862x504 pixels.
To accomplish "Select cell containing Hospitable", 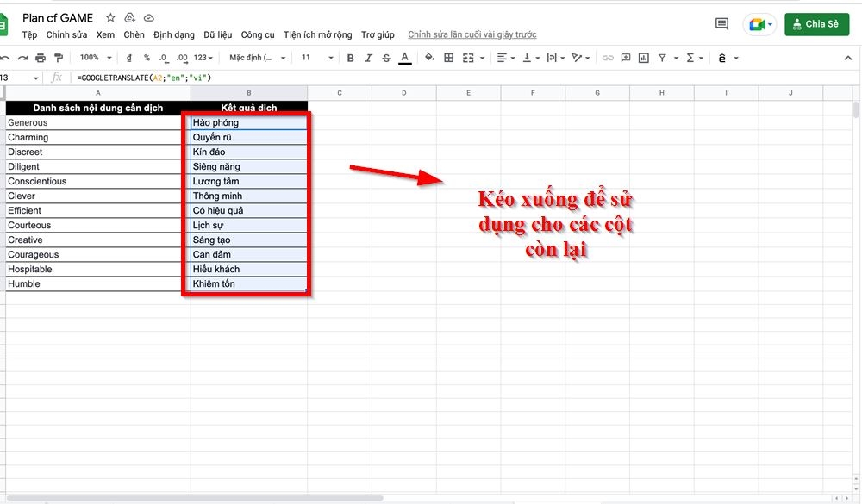I will (x=98, y=270).
